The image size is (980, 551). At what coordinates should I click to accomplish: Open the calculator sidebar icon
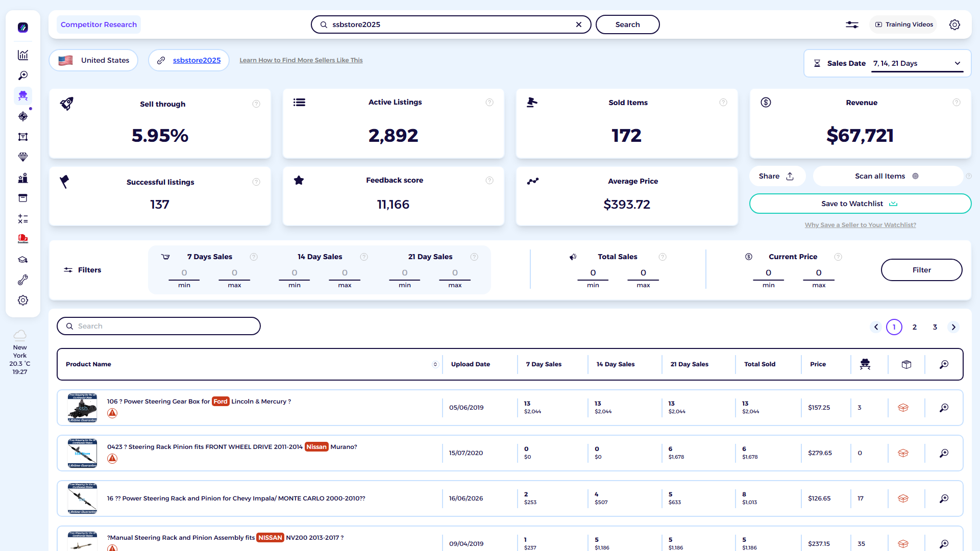23,219
